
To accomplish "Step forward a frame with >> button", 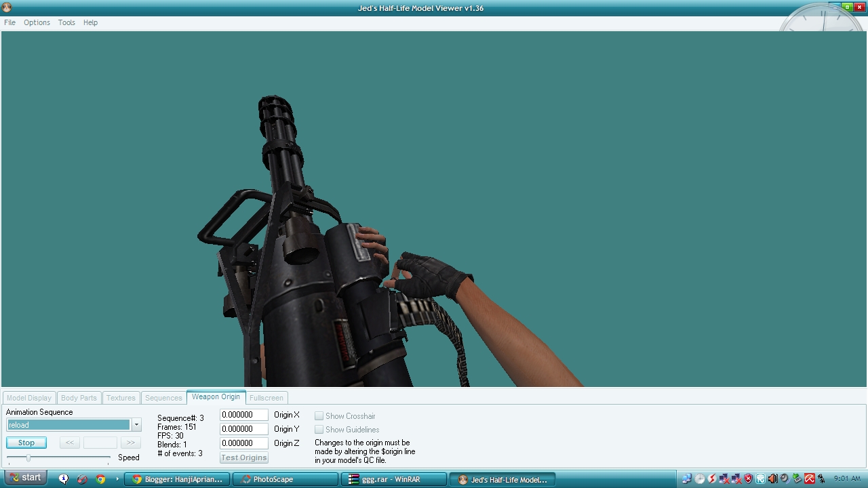I will pyautogui.click(x=130, y=443).
